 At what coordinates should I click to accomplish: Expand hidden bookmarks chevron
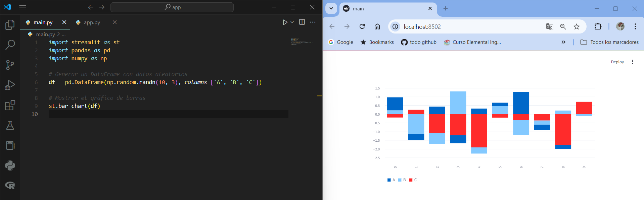coord(563,42)
